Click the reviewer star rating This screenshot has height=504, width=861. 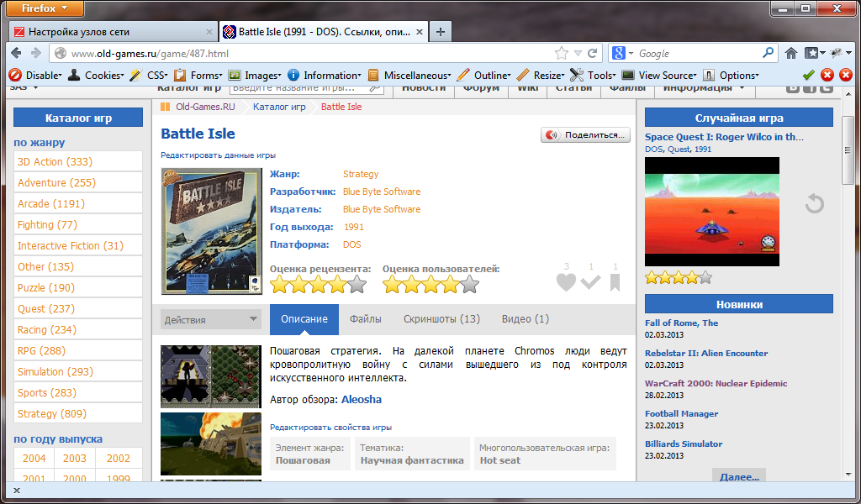click(x=319, y=284)
